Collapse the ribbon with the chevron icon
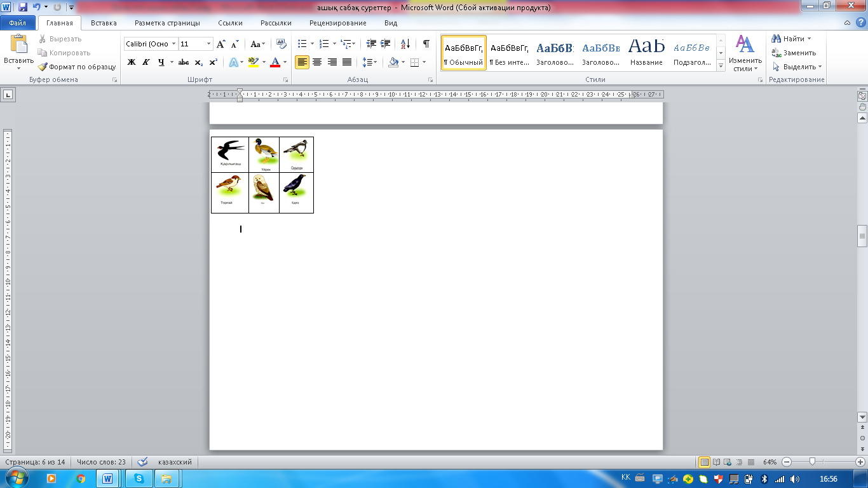The image size is (868, 488). click(x=848, y=23)
